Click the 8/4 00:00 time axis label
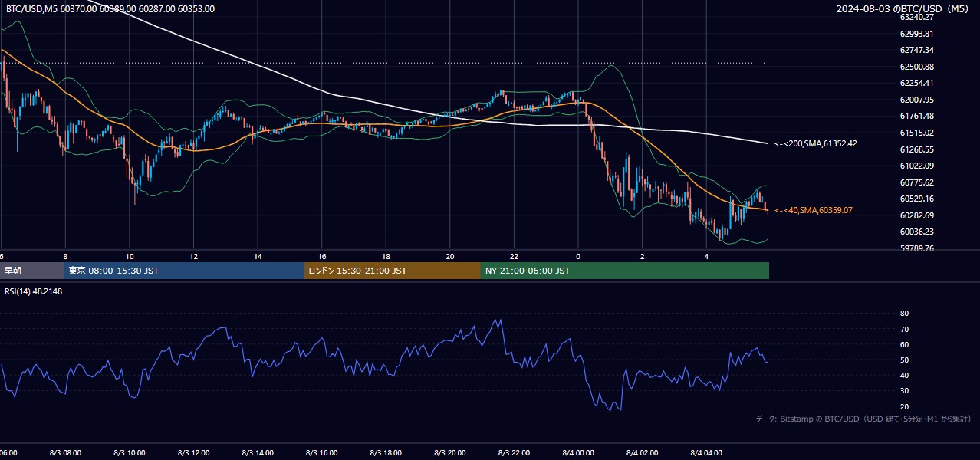The height and width of the screenshot is (460, 980). [x=578, y=453]
